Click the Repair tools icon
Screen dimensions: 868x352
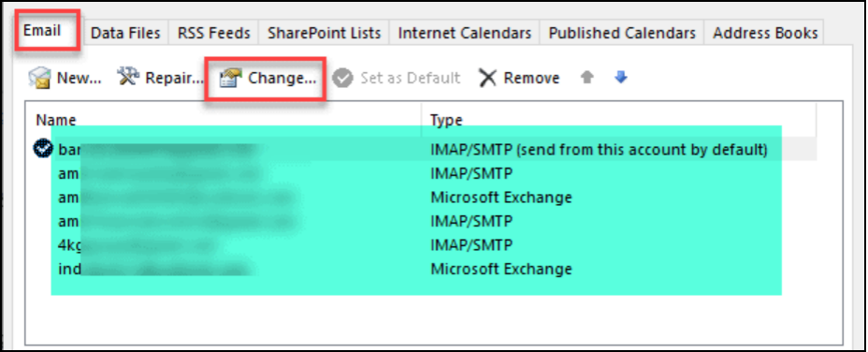(128, 78)
